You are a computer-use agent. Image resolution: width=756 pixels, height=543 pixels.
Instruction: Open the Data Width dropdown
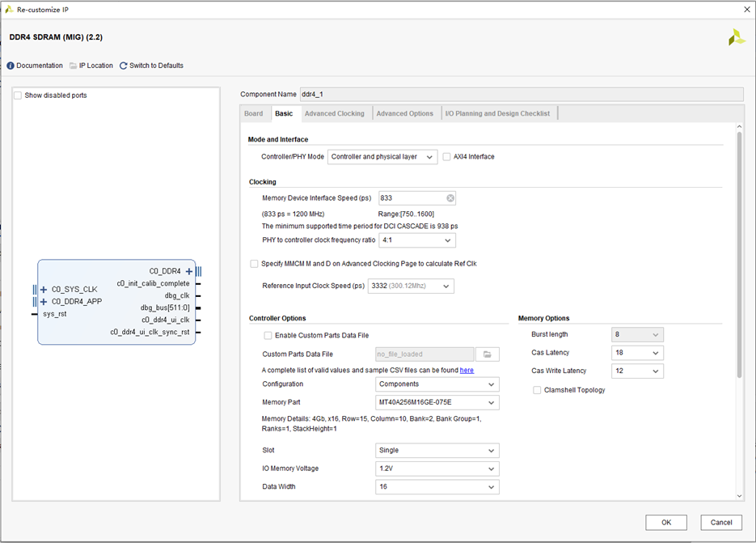coord(437,487)
